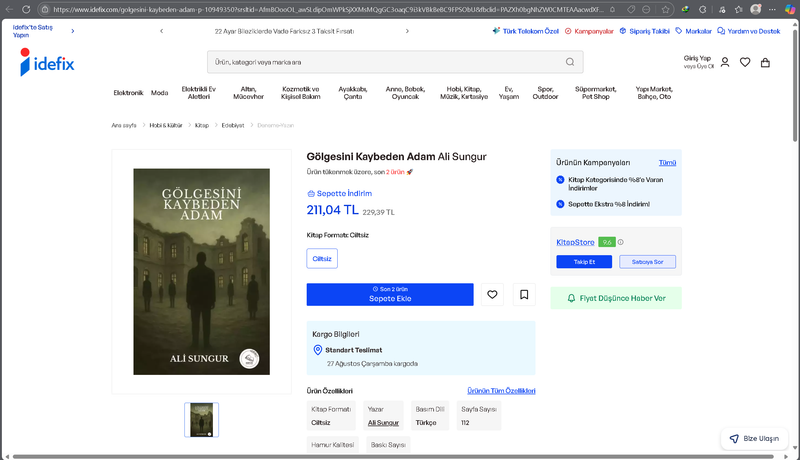Open Anne, Bebek, Oyuncak category menu

point(405,93)
